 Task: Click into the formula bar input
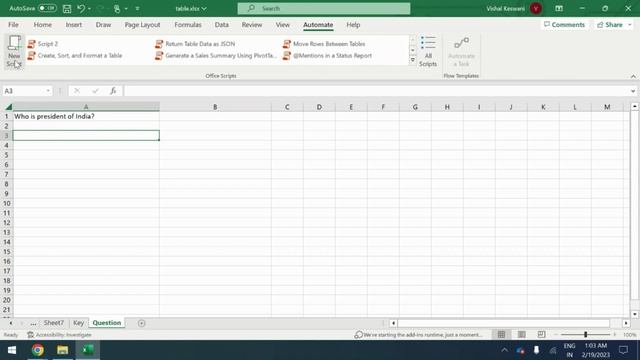click(x=376, y=91)
